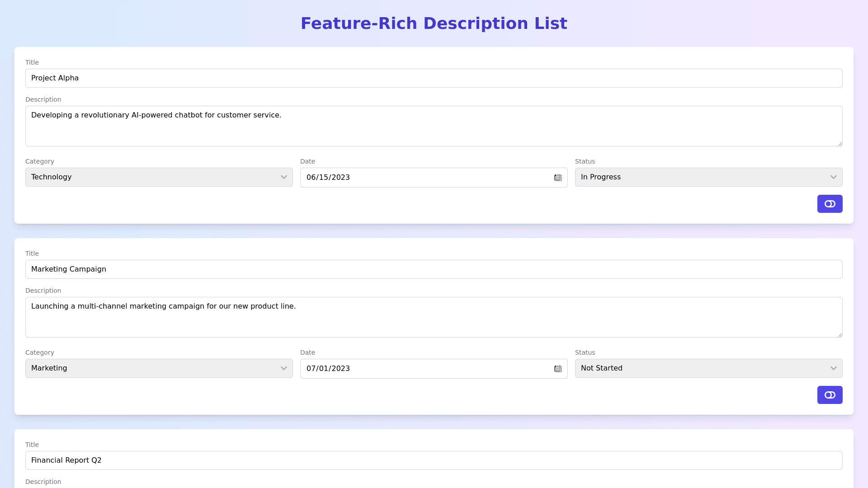Screen dimensions: 868x488
Task: Focus the AI-powered chatbot description textarea
Action: 434,126
